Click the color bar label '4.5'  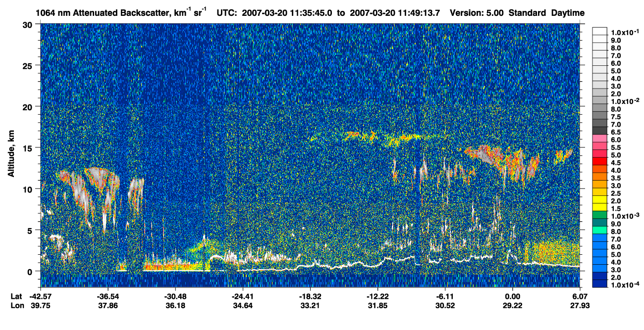616,162
